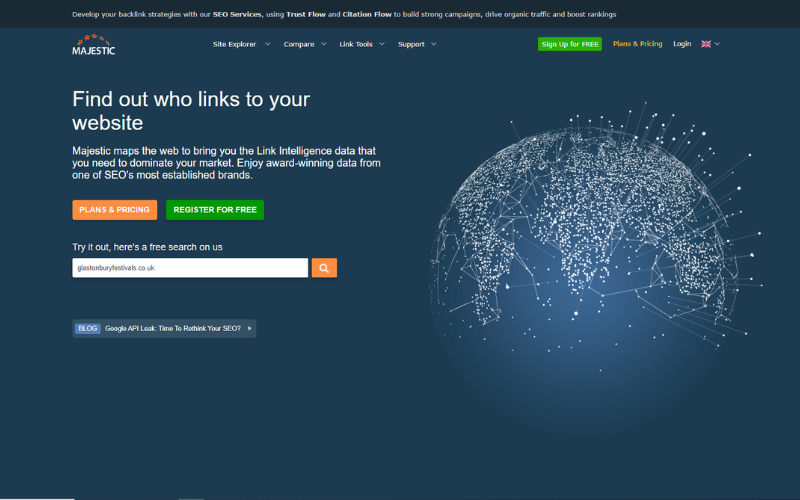800x500 pixels.
Task: Expand the chevron beside Site Explorer
Action: tap(267, 44)
